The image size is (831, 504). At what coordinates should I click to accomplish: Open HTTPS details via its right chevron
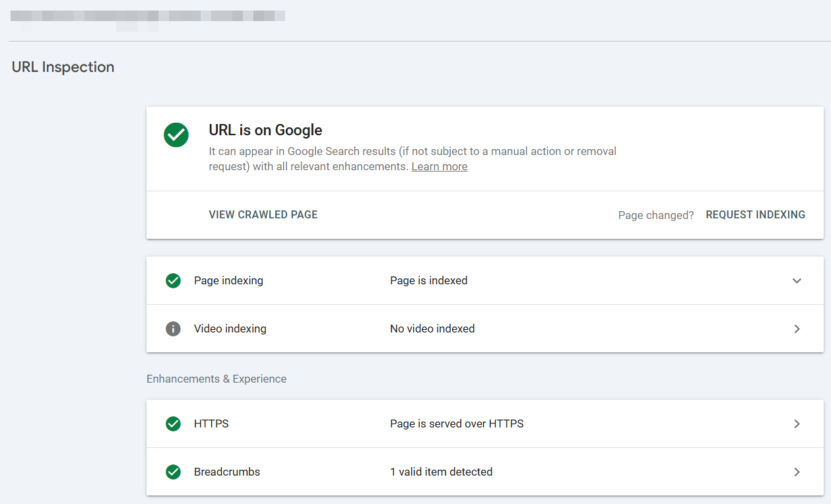(797, 424)
